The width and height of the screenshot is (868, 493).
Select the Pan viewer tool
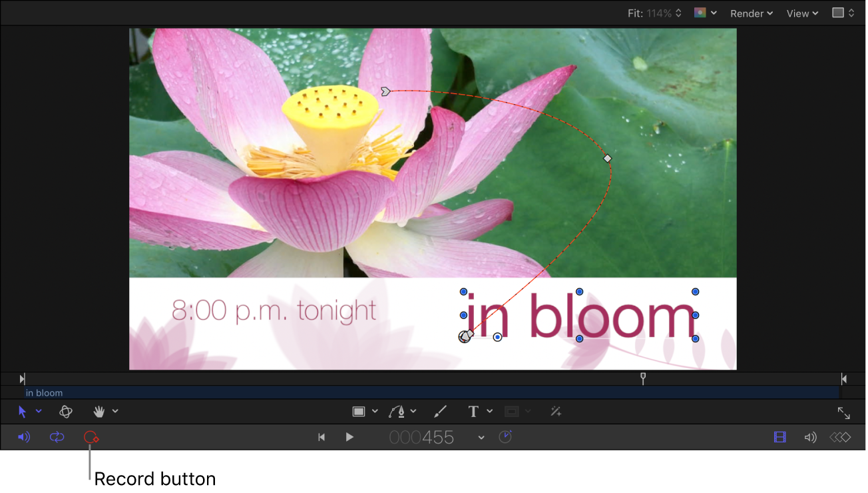click(x=99, y=411)
